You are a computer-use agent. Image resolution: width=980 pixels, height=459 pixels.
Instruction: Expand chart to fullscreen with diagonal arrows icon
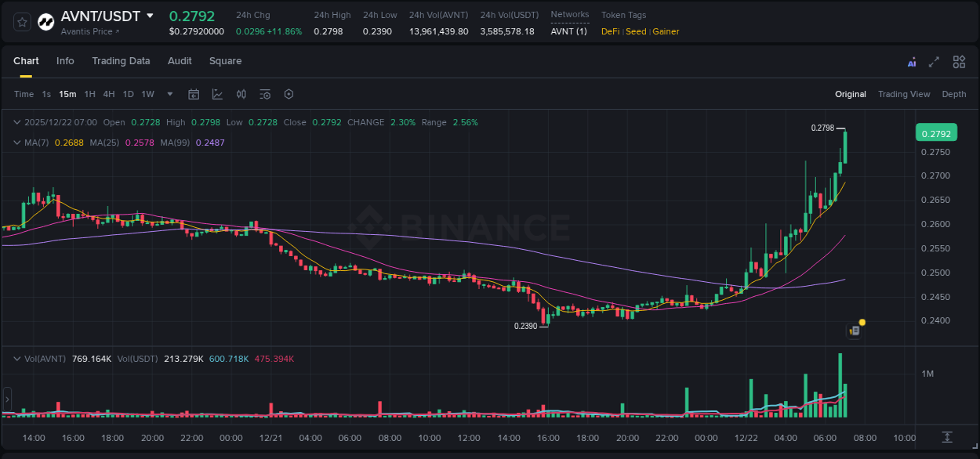pyautogui.click(x=935, y=61)
